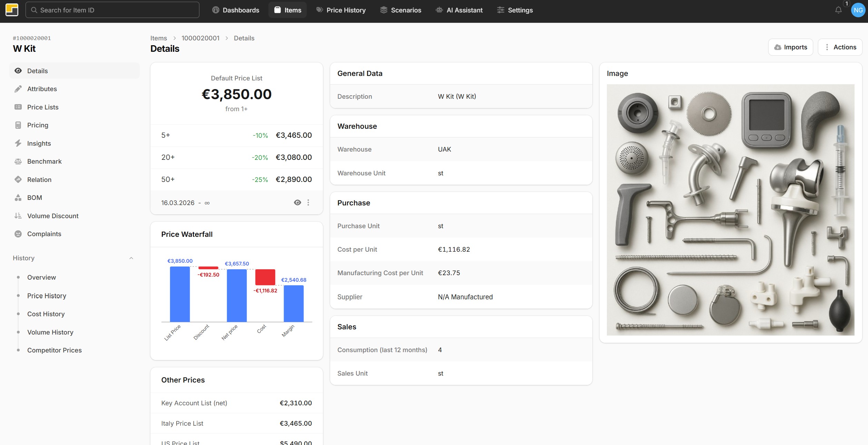Open Benchmark from the scales icon sidebar entry
The height and width of the screenshot is (445, 868).
[44, 161]
